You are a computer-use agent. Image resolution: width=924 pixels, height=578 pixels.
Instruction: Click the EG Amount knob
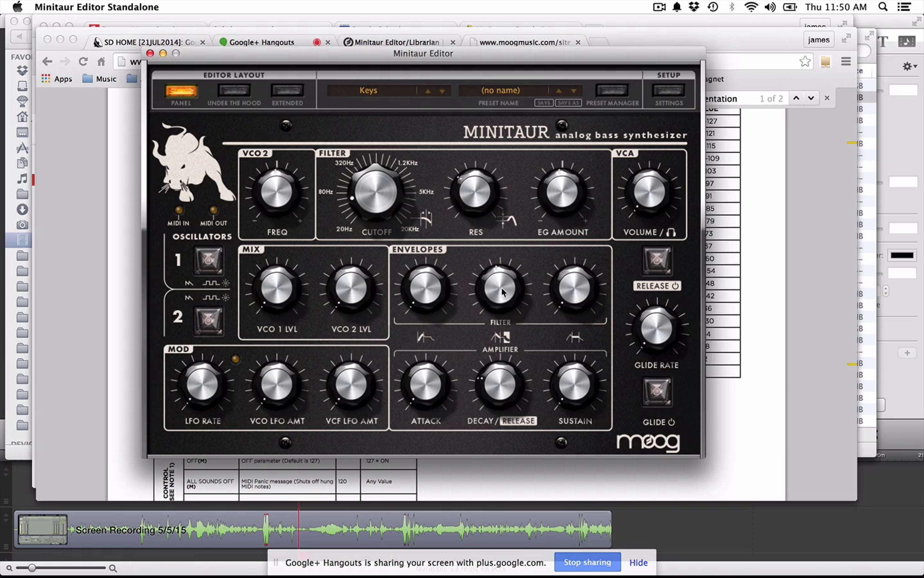(562, 192)
